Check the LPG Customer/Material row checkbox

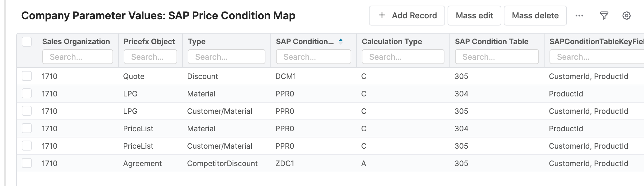(27, 111)
